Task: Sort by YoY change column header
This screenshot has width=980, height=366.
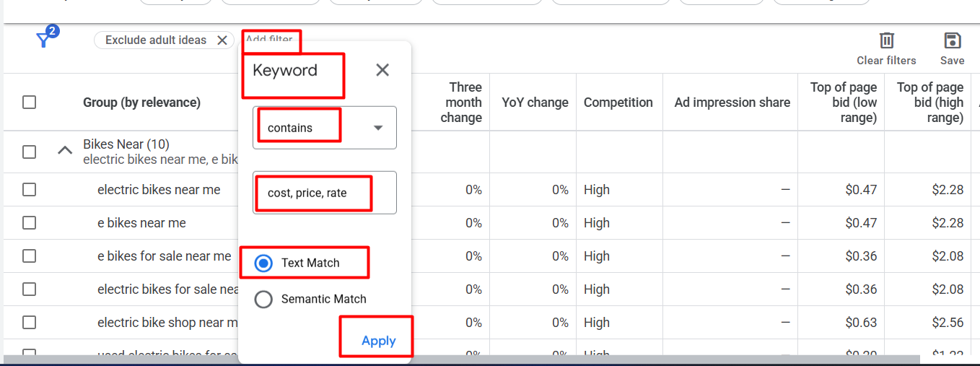Action: (535, 103)
